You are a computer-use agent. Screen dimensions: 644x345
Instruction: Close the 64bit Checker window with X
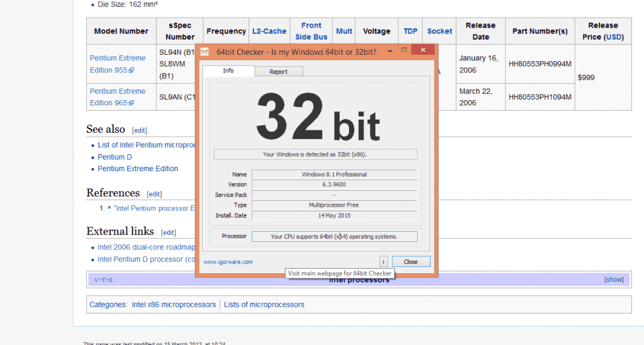(x=423, y=50)
